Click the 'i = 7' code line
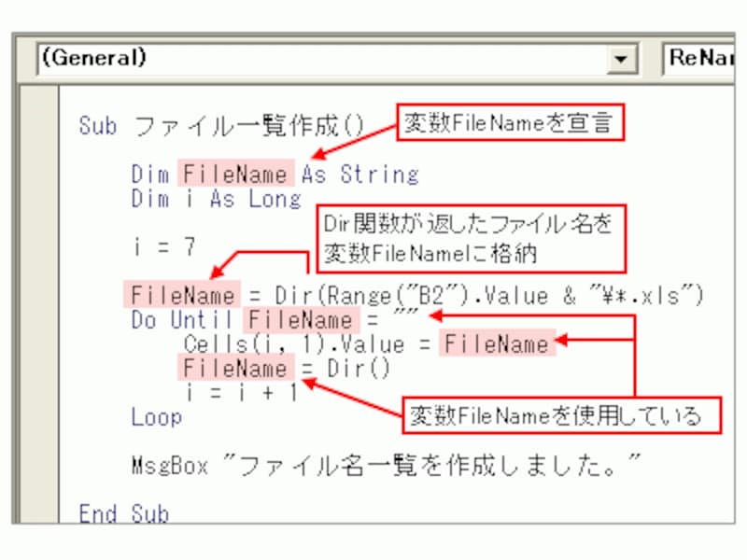 coord(163,246)
